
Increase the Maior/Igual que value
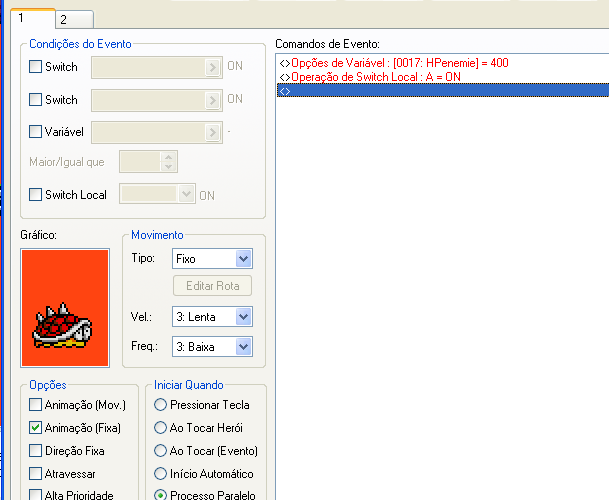pos(169,157)
